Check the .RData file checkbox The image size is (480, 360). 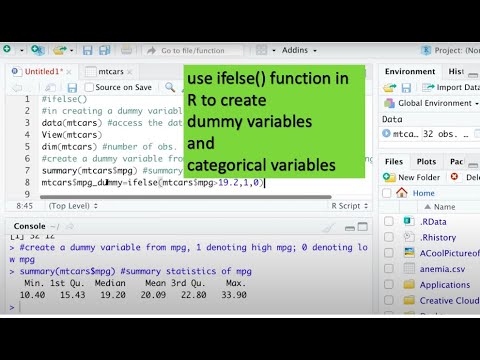point(389,221)
